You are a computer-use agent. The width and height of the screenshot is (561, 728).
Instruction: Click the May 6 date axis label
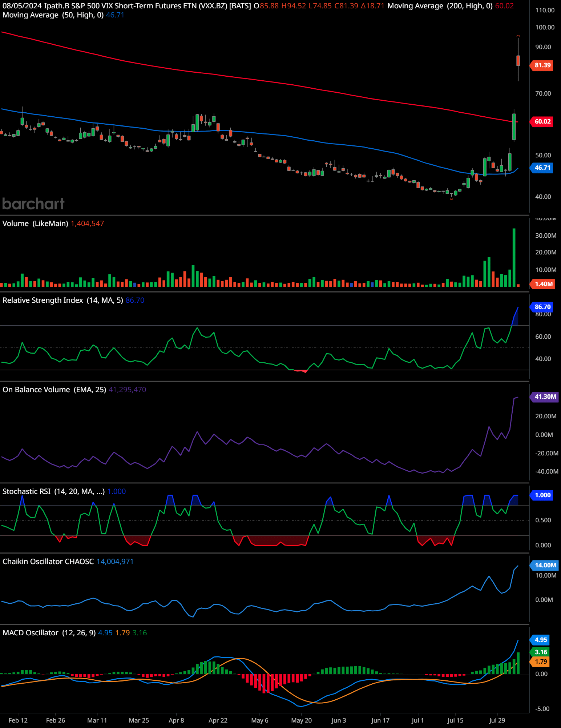coord(260,720)
